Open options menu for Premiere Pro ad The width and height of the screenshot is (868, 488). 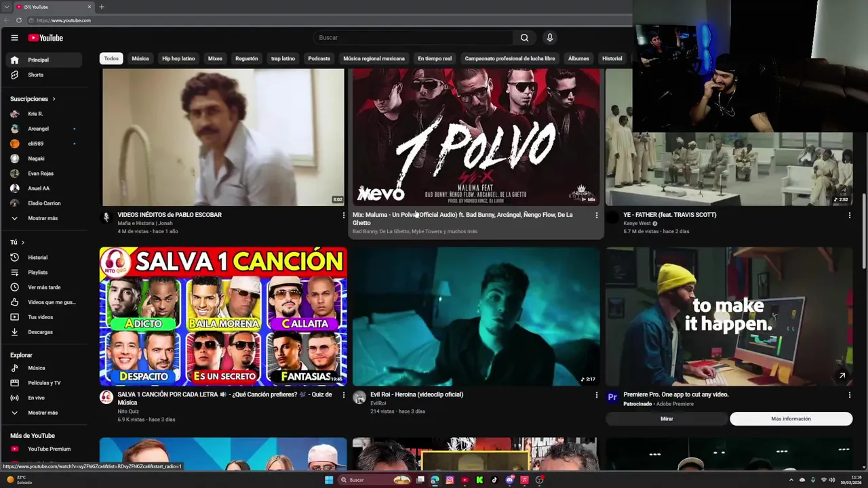point(849,395)
